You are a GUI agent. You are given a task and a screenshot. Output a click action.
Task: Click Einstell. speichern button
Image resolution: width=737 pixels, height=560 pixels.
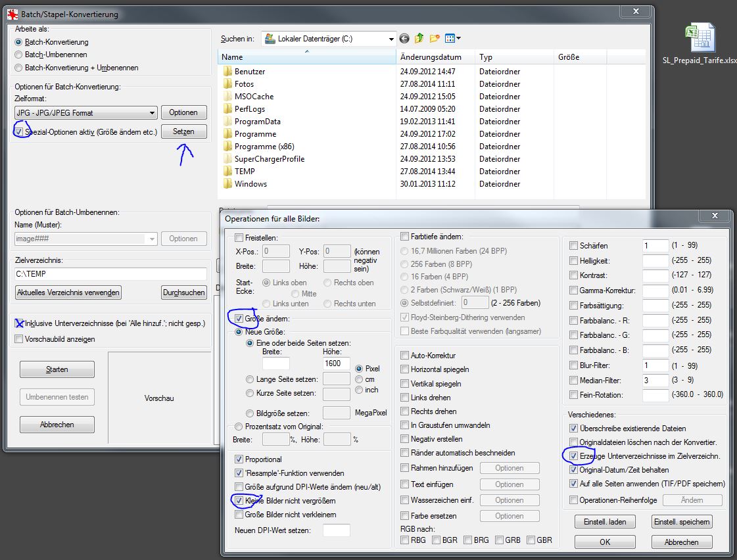point(681,522)
